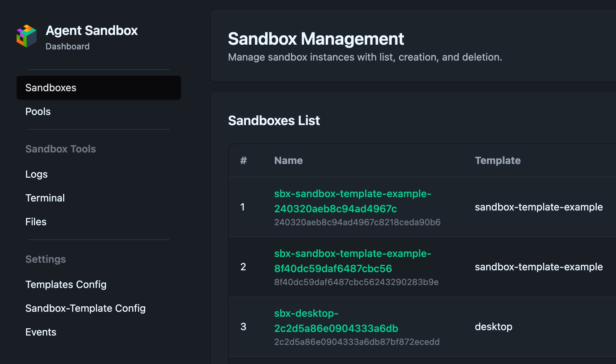Image resolution: width=616 pixels, height=364 pixels.
Task: Click the # column header
Action: 243,160
